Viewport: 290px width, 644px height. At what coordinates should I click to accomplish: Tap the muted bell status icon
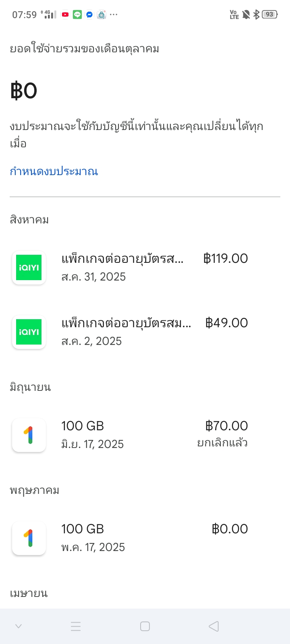point(246,15)
